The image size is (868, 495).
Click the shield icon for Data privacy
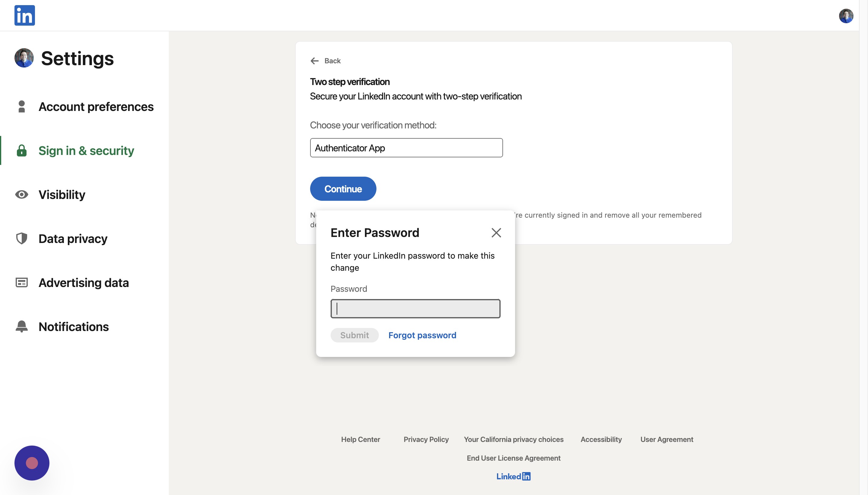21,239
